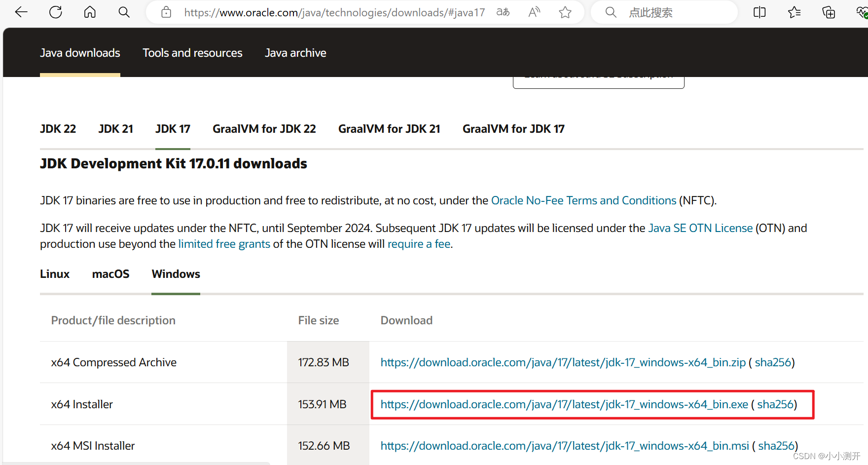Open the Java downloads navigation tab
This screenshot has width=868, height=465.
(x=80, y=53)
